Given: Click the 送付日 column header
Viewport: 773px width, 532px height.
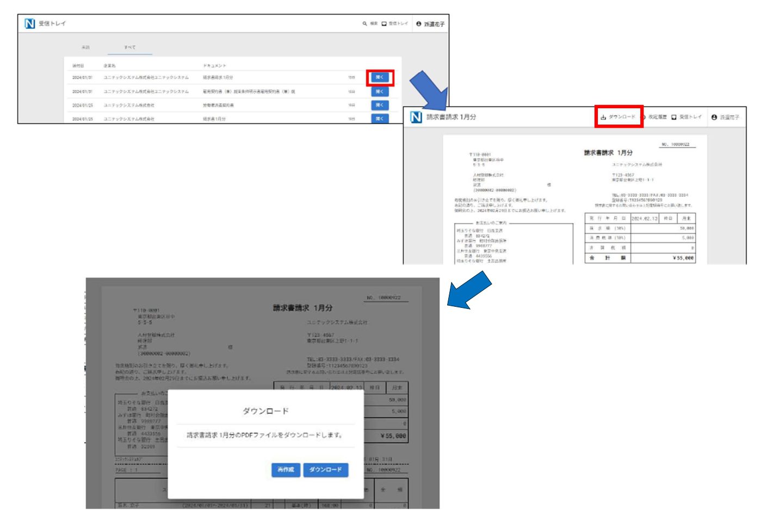Looking at the screenshot, I should coord(78,66).
